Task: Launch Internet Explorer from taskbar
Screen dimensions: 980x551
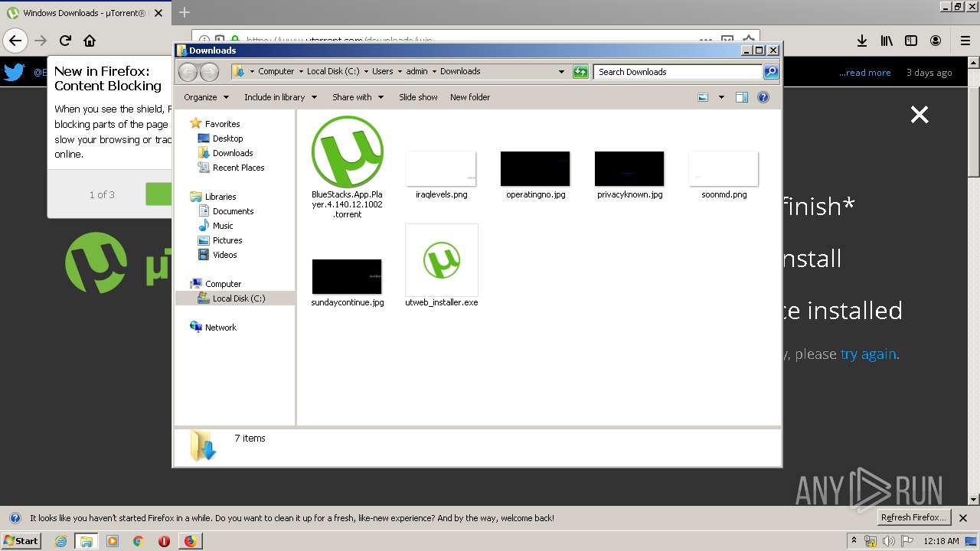Action: [60, 541]
